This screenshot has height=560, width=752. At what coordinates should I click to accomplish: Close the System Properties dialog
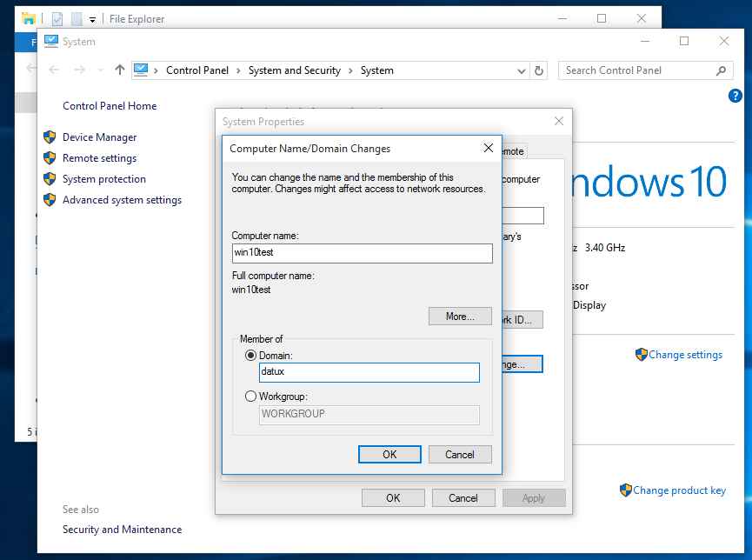[559, 121]
